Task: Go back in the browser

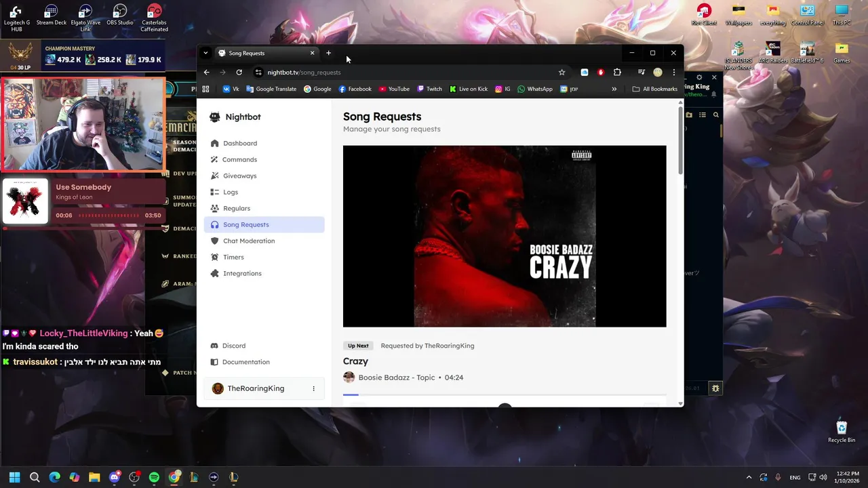Action: (207, 72)
